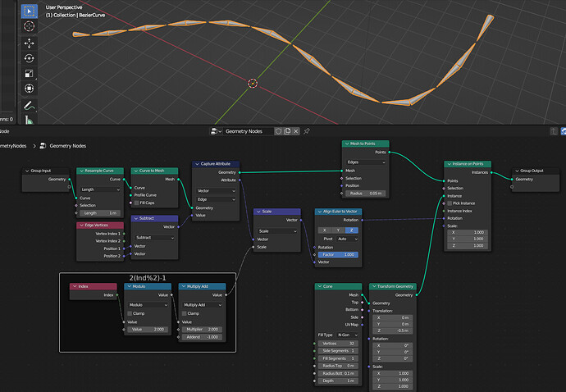
Task: Open Pivot Auto dropdown
Action: tap(347, 239)
